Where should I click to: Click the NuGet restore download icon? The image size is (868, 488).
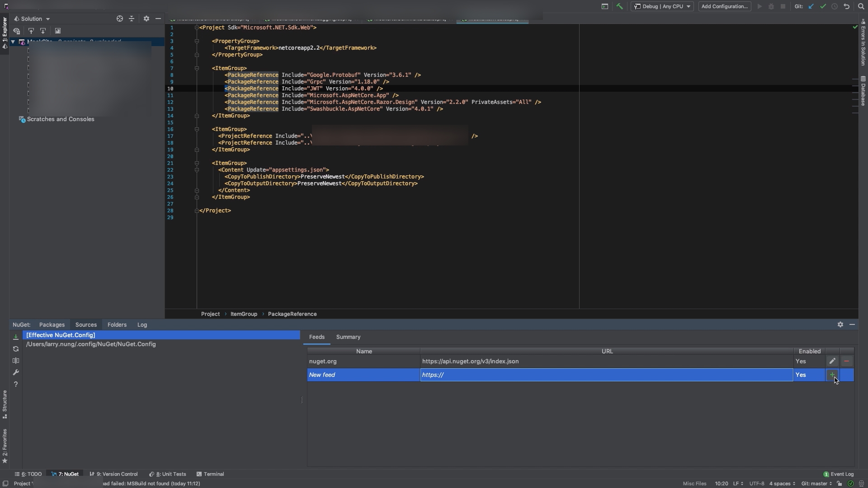pyautogui.click(x=16, y=337)
